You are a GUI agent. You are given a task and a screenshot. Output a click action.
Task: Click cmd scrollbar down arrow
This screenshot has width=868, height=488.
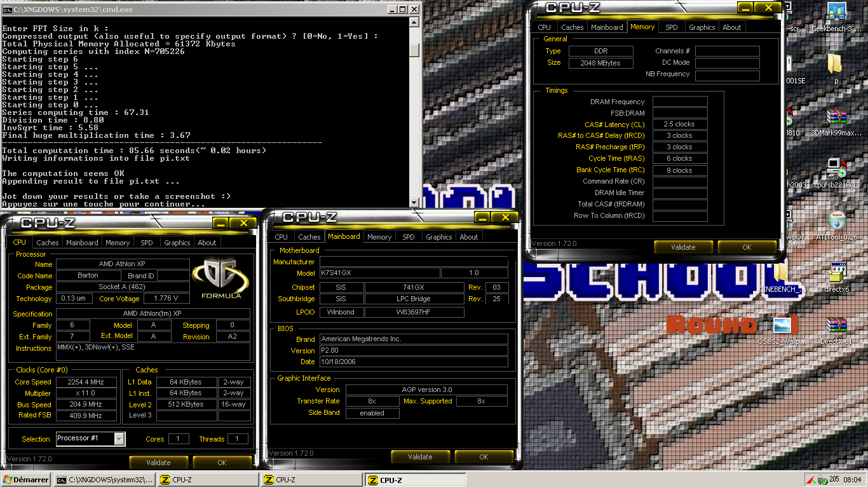(x=414, y=202)
